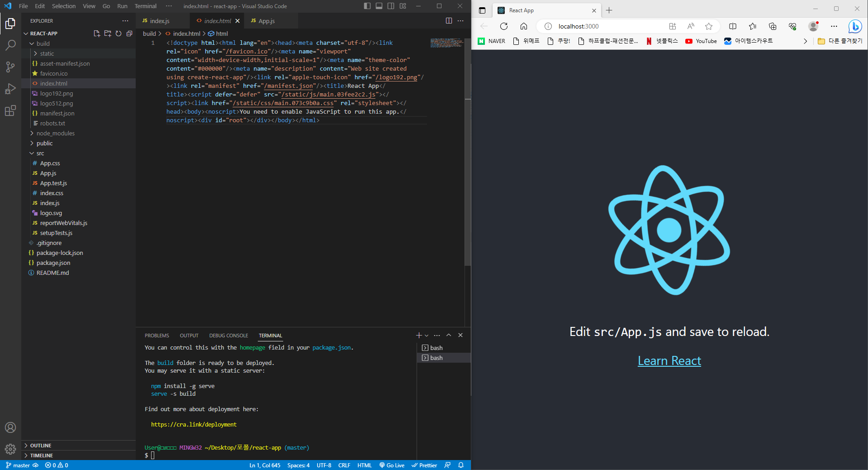This screenshot has height=470, width=868.
Task: Create a new file in Explorer
Action: tap(97, 34)
